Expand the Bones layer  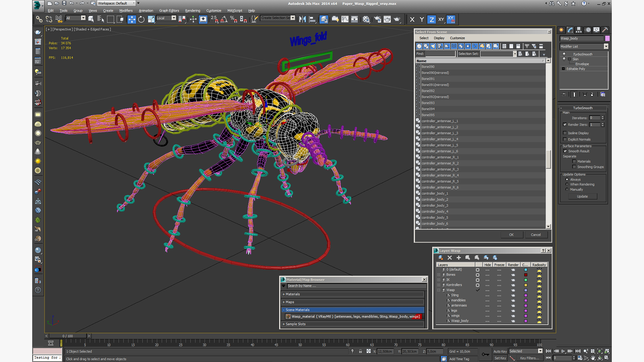point(438,275)
